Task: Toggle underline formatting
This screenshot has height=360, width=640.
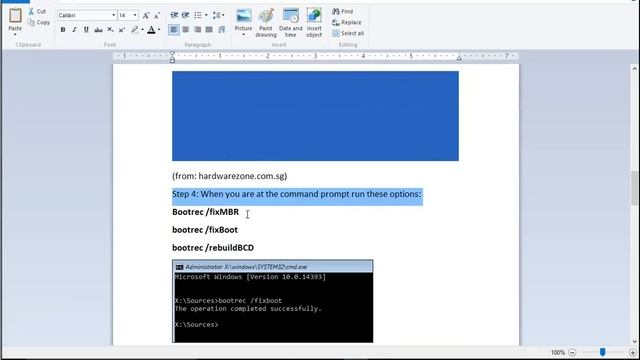Action: click(86, 29)
